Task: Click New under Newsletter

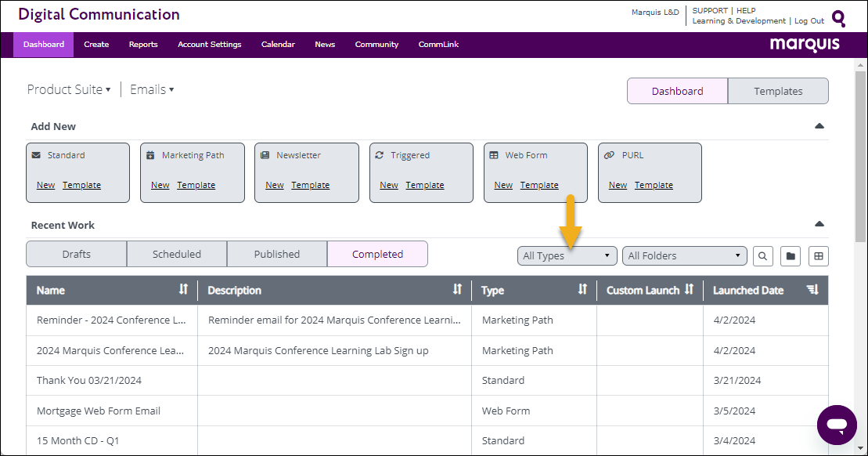Action: click(x=275, y=185)
